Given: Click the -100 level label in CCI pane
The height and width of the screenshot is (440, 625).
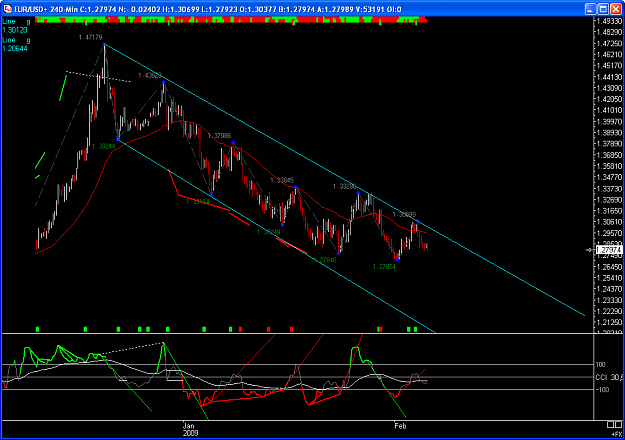Looking at the screenshot, I should [602, 389].
